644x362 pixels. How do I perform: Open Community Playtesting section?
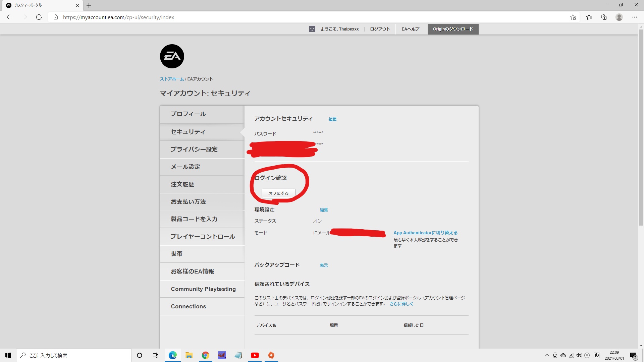click(202, 289)
